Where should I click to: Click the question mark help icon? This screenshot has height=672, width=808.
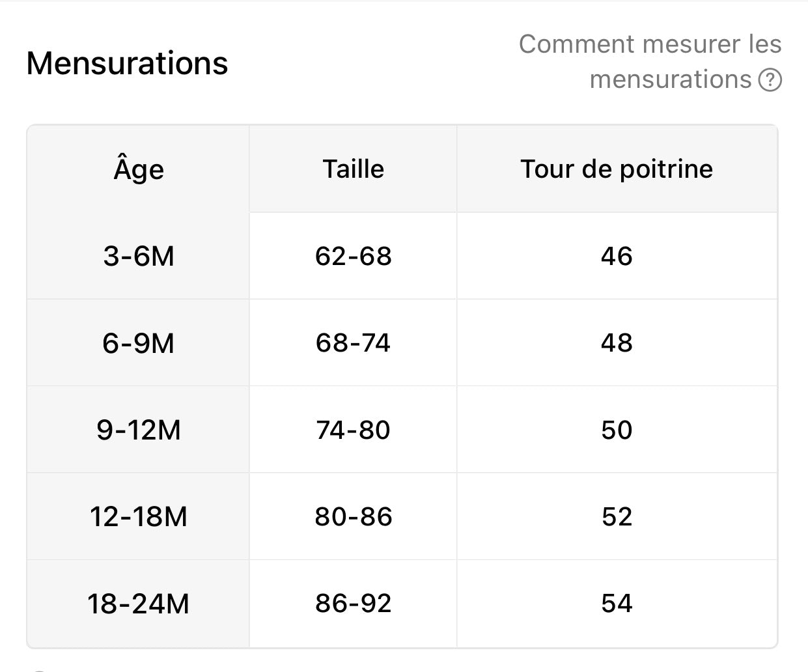770,80
